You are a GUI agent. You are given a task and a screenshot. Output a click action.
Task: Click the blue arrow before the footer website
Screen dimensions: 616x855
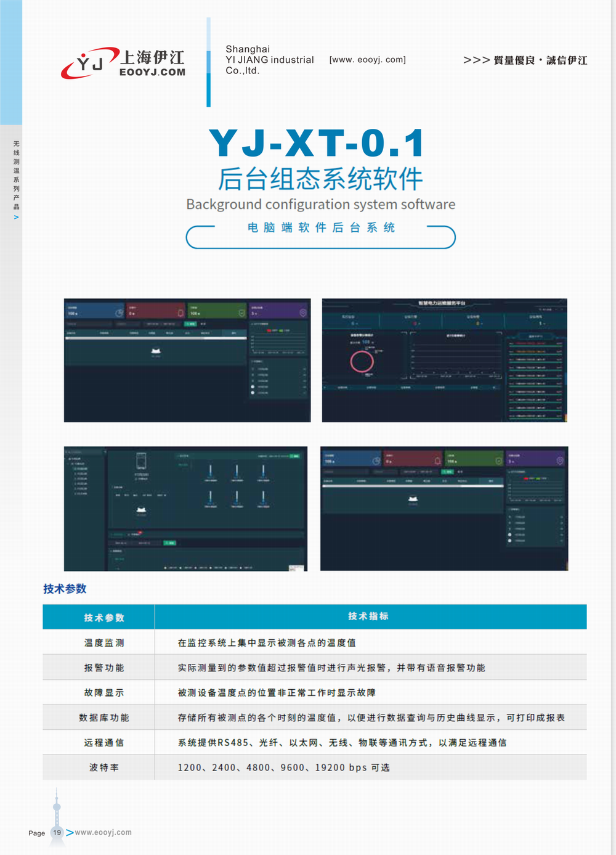pyautogui.click(x=70, y=833)
